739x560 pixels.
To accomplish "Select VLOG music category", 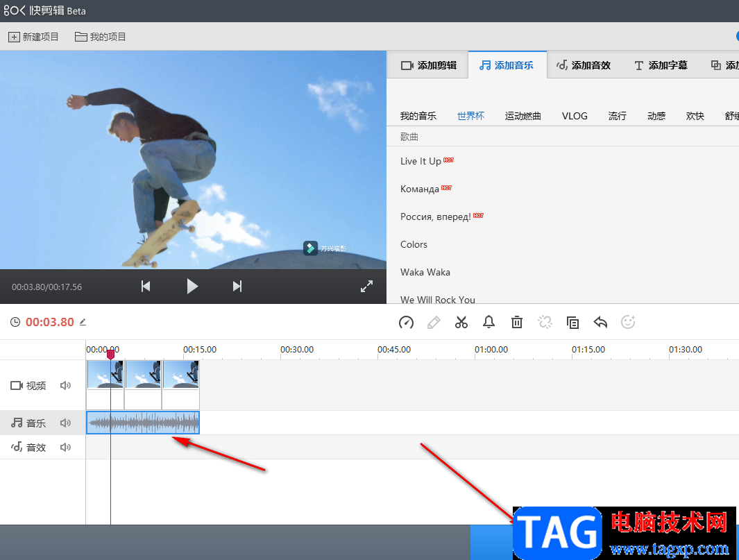I will (x=575, y=116).
